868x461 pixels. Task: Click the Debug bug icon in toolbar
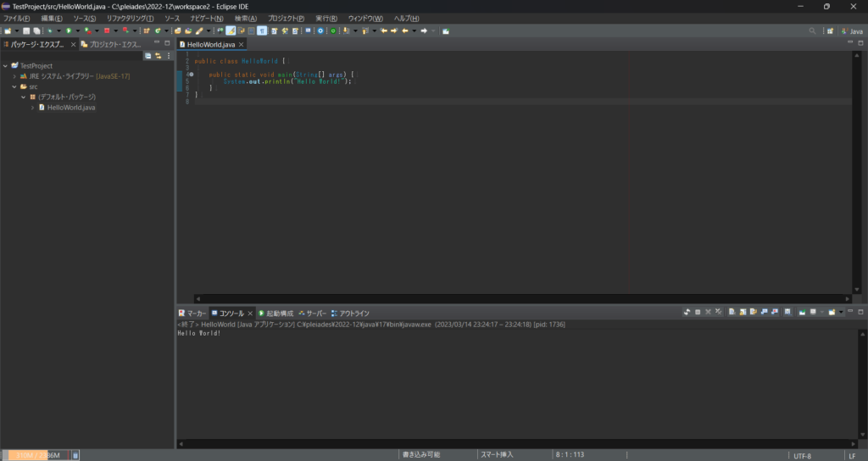click(49, 31)
